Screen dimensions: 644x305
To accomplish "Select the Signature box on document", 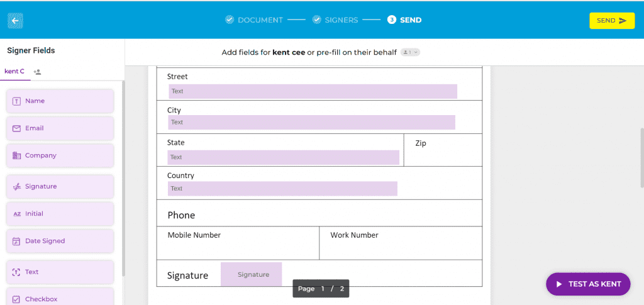I will point(252,274).
